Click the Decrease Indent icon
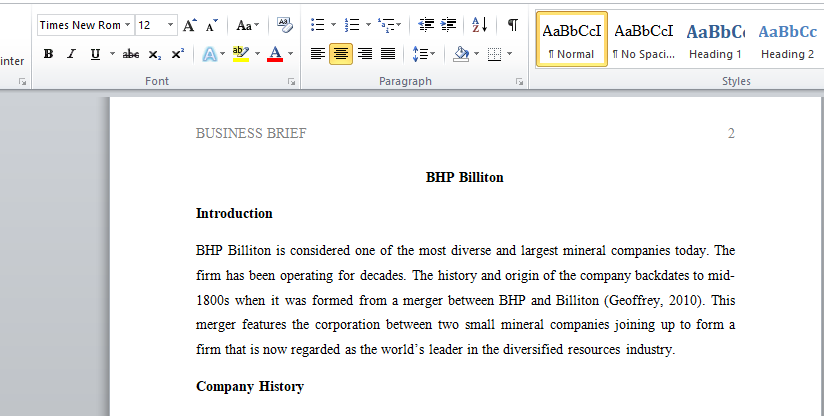Viewport: 824px width, 416px height. 426,25
